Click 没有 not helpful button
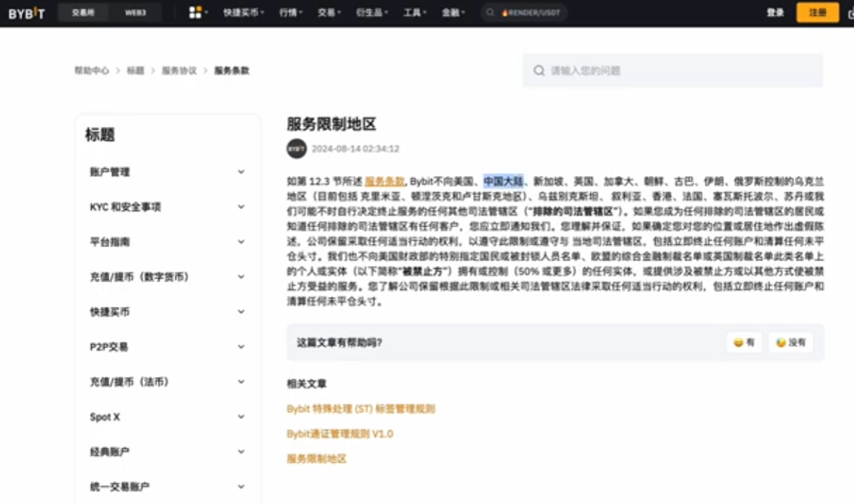This screenshot has height=504, width=854. (x=791, y=342)
